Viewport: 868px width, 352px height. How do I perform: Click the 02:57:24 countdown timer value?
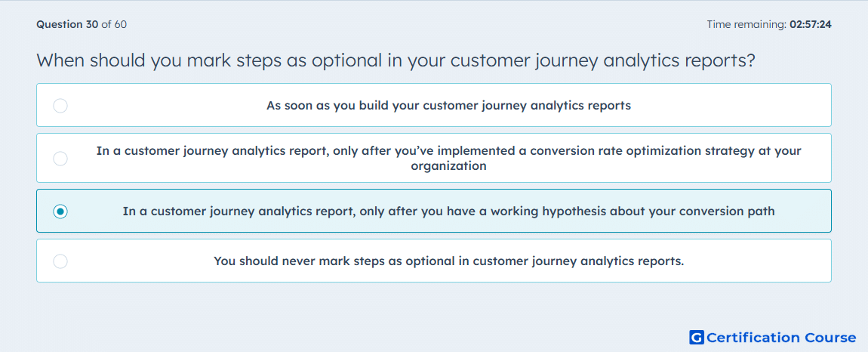click(811, 24)
